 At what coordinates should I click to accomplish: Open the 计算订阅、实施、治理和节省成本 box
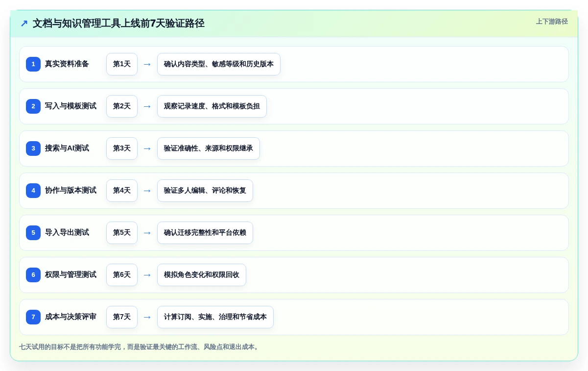point(215,317)
